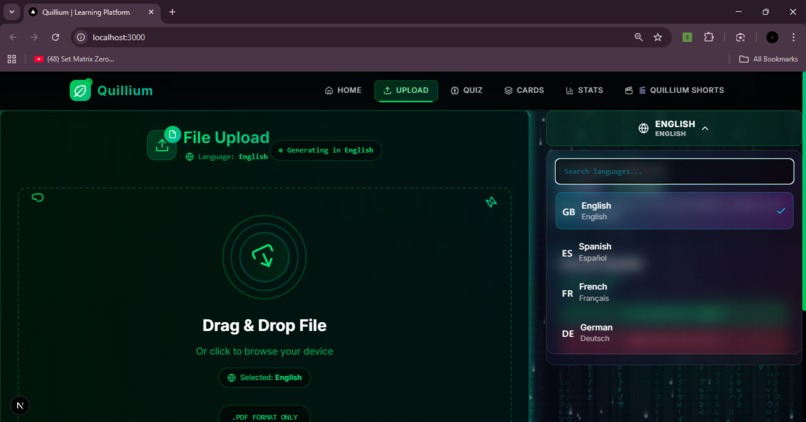Close the Quillium Learning Platform tab
The height and width of the screenshot is (422, 806).
pyautogui.click(x=151, y=12)
